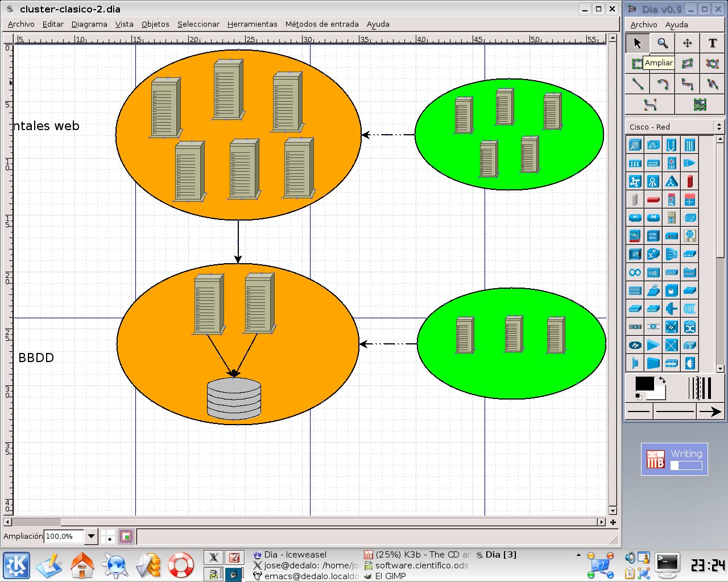This screenshot has width=728, height=582.
Task: Click the 100,0% zoom input field
Action: [63, 536]
